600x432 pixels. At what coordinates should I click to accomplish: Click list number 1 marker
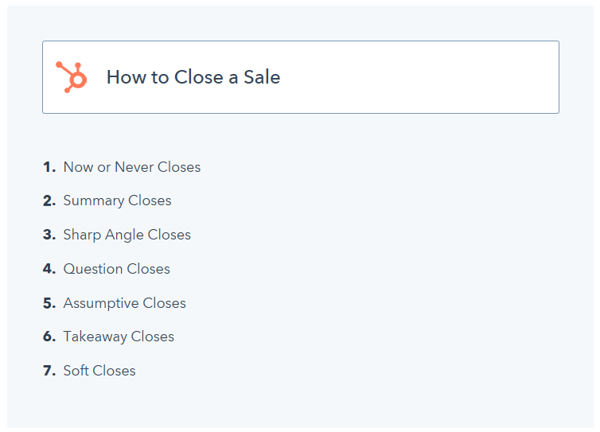[49, 167]
